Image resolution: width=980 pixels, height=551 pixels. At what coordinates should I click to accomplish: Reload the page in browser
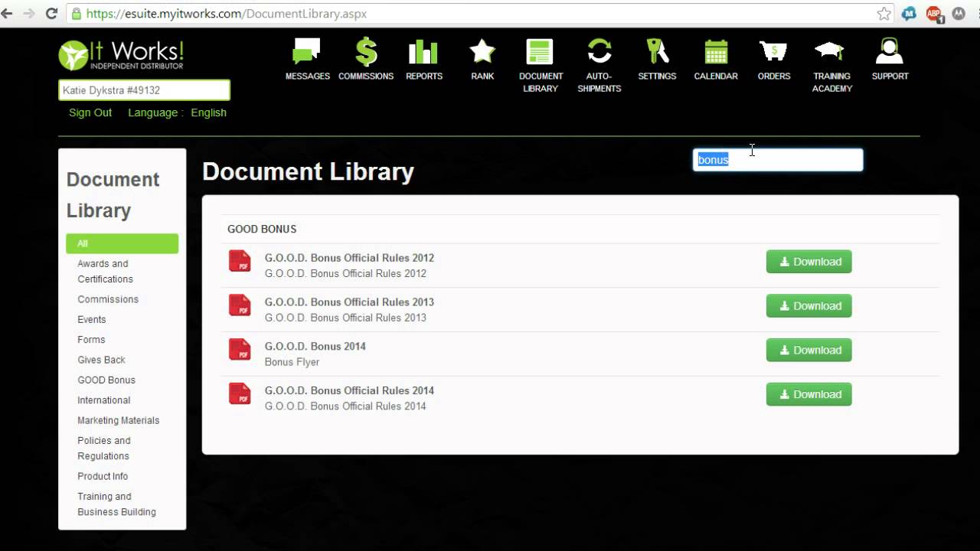coord(52,14)
